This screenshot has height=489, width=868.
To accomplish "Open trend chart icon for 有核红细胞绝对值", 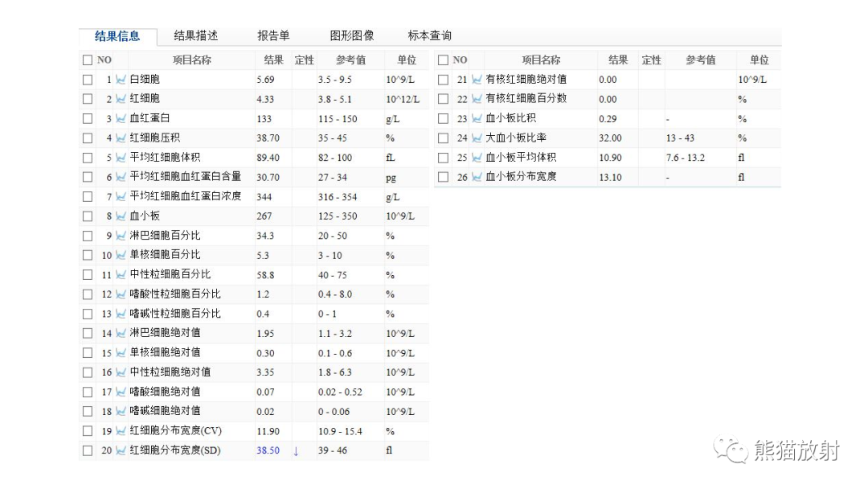I will click(477, 80).
